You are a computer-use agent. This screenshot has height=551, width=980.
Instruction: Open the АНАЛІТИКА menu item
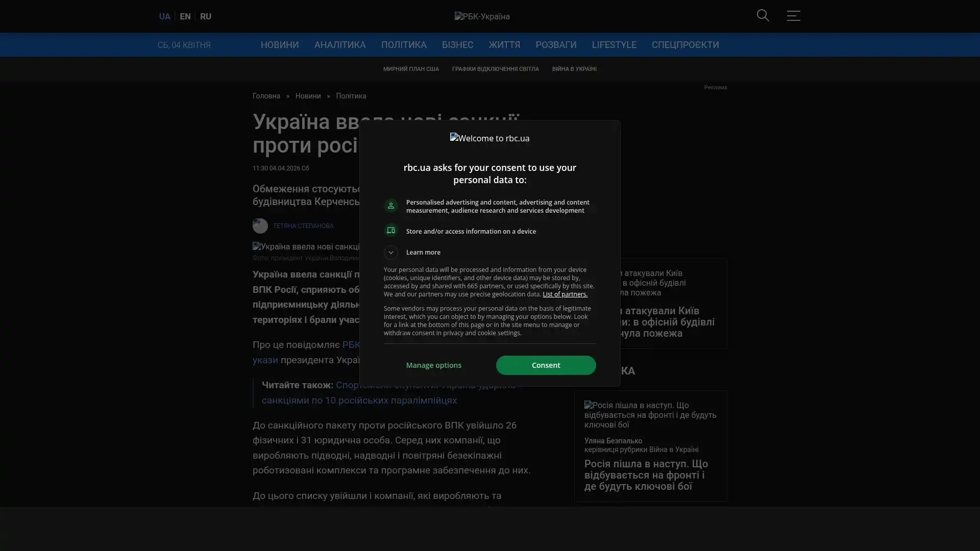tap(339, 45)
